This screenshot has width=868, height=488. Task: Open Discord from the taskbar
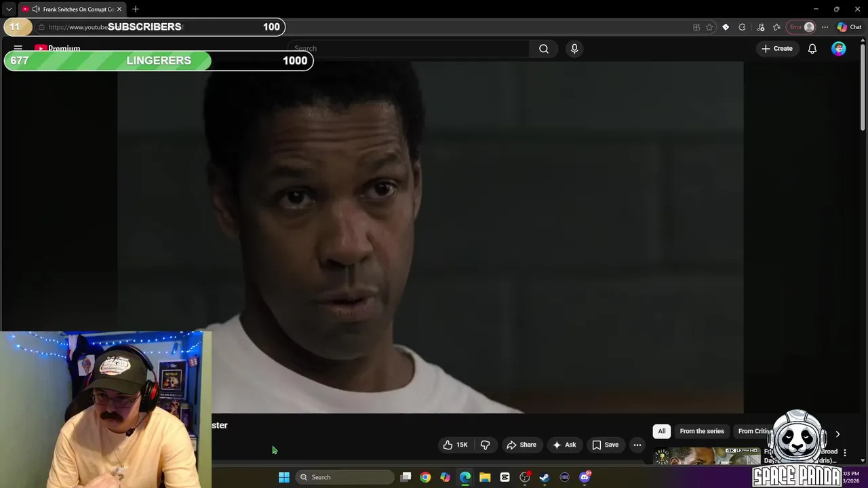coord(585,477)
